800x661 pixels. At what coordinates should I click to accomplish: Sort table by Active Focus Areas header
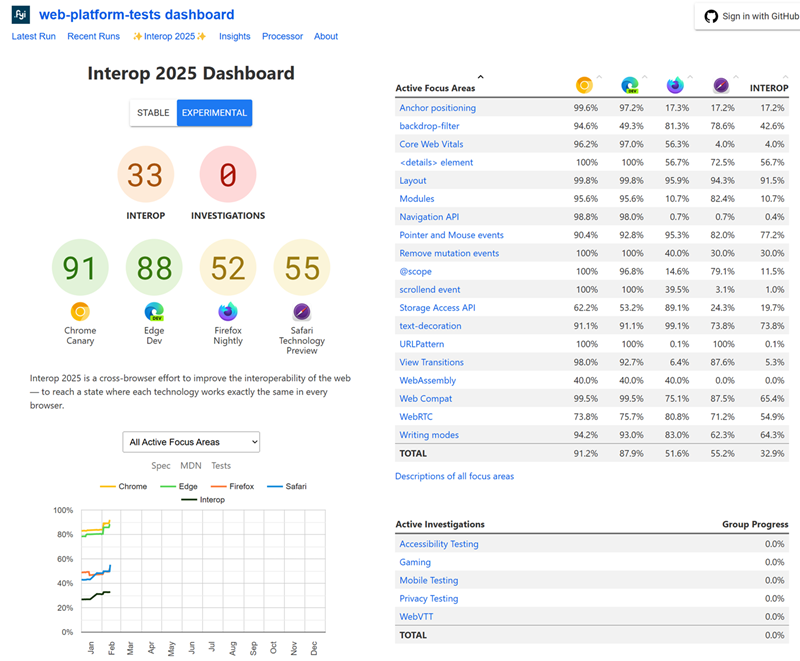tap(436, 88)
